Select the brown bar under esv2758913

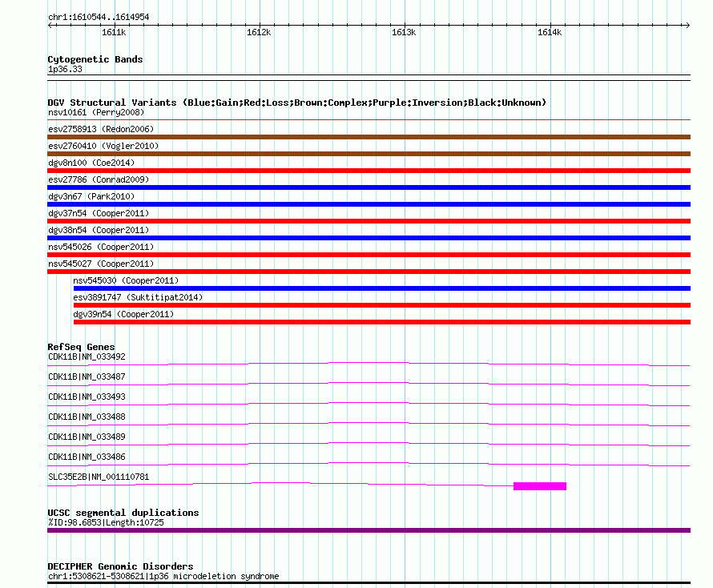tap(369, 137)
